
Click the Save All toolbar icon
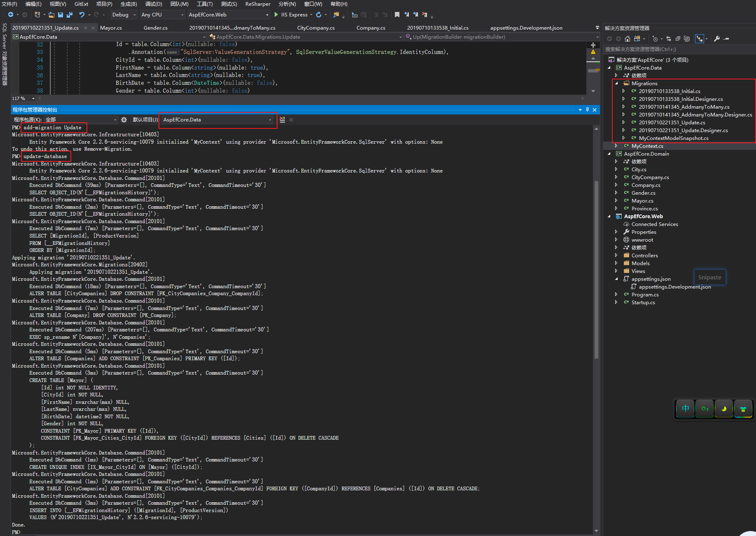click(69, 15)
